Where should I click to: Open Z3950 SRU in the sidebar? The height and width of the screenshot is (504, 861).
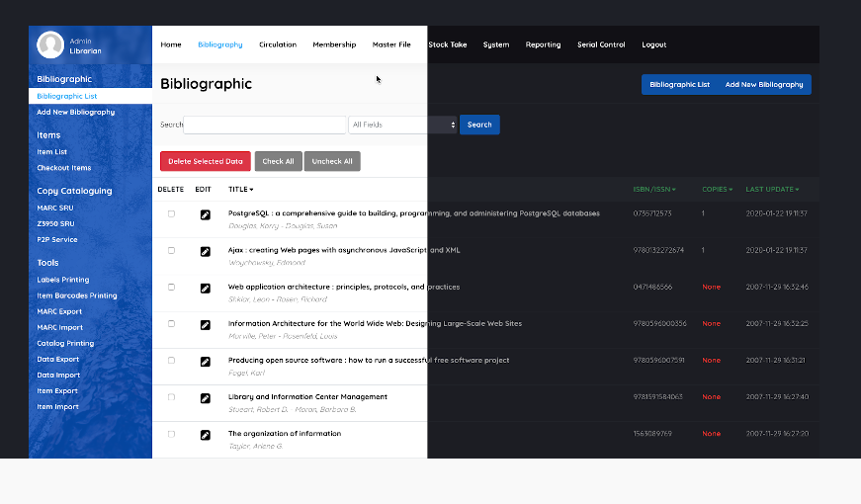(55, 224)
